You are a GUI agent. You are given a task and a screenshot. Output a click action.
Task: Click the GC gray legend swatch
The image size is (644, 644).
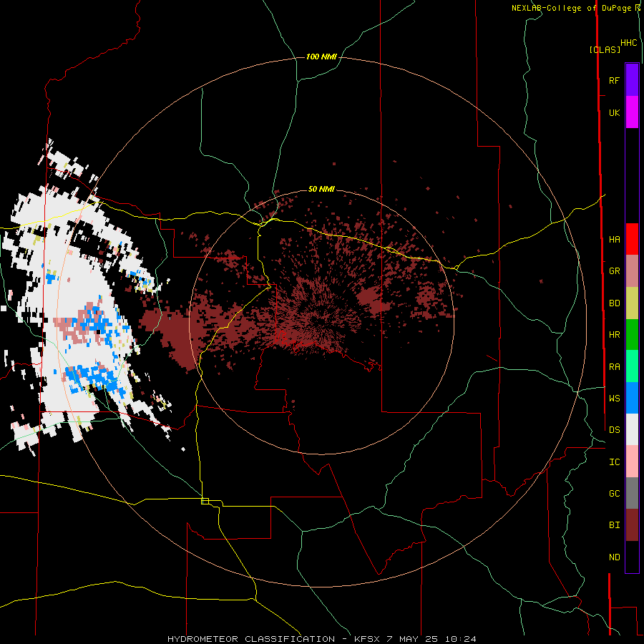coord(632,493)
